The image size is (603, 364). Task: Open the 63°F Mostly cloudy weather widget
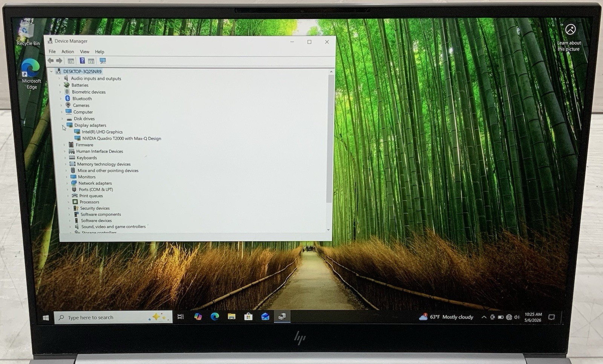pyautogui.click(x=446, y=317)
